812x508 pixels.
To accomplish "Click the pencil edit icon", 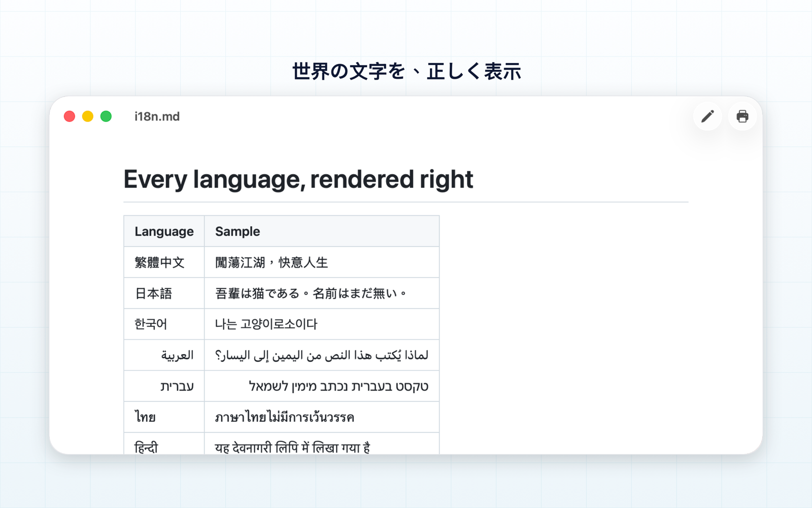I will coord(707,116).
